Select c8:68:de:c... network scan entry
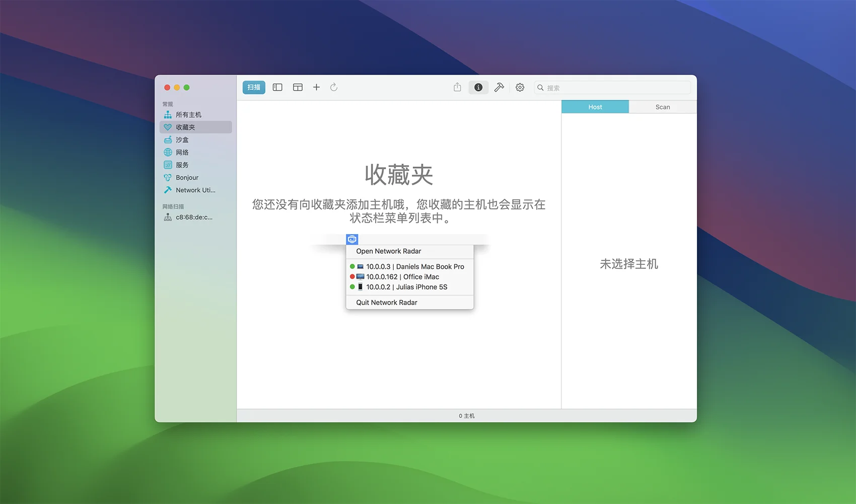The width and height of the screenshot is (856, 504). [196, 218]
